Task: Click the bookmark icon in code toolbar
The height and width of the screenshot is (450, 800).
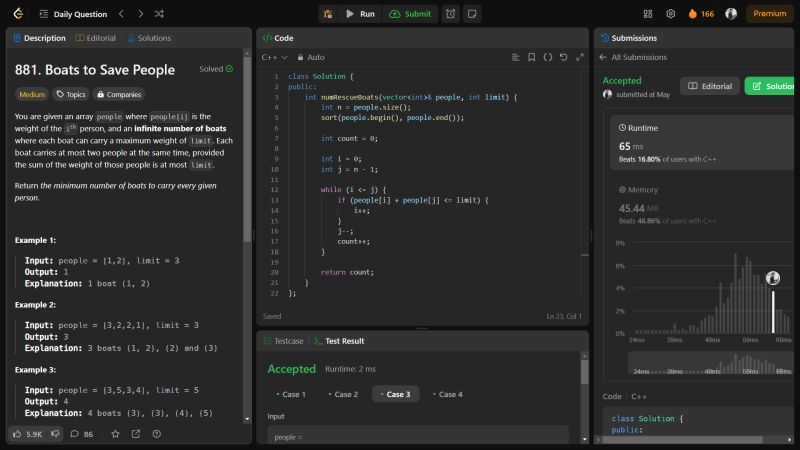Action: [532, 57]
